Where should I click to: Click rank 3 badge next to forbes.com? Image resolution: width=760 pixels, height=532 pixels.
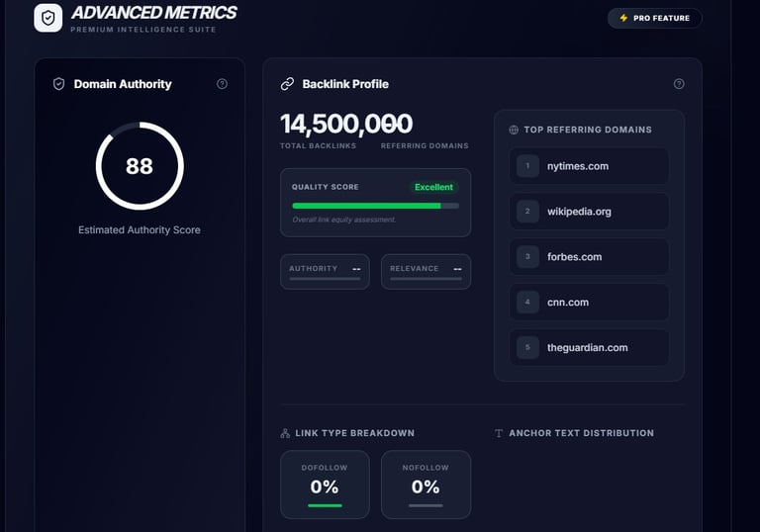tap(527, 257)
